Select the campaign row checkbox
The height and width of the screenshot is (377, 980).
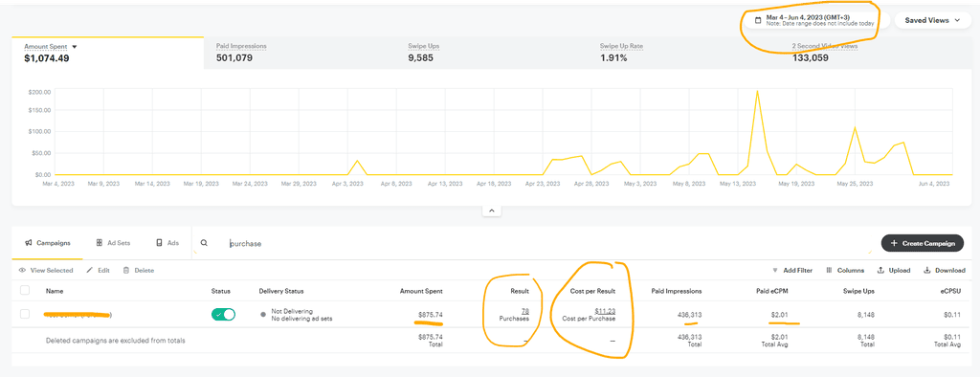coord(25,314)
